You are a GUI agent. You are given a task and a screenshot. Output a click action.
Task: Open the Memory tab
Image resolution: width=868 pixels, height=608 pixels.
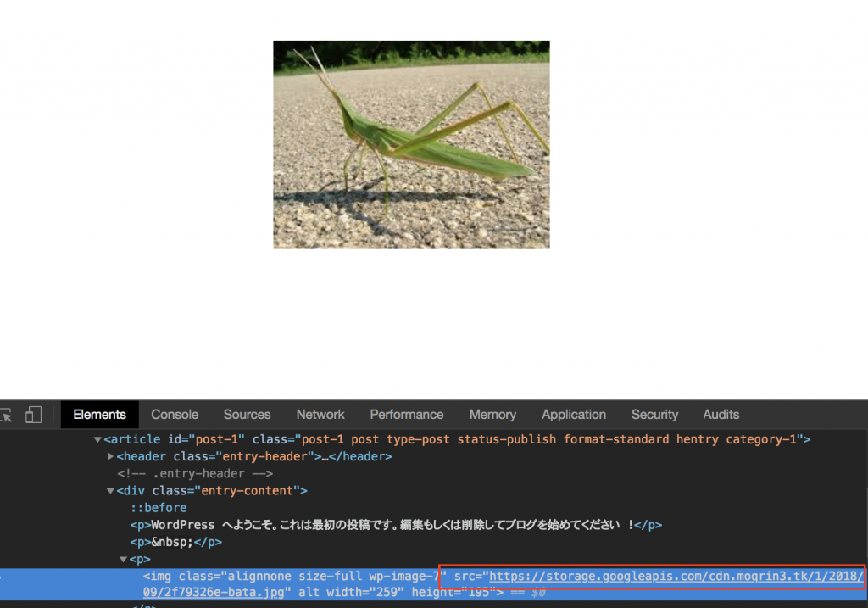[x=492, y=415]
